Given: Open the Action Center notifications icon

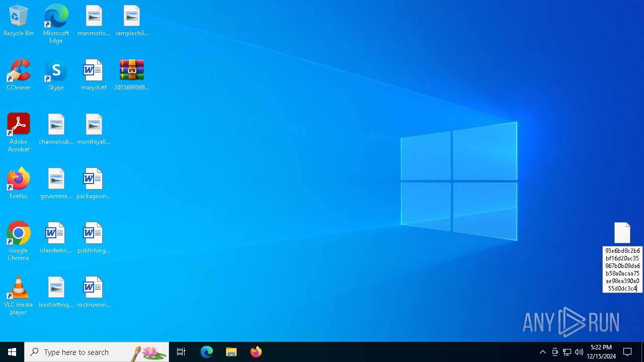Looking at the screenshot, I should coord(628,352).
